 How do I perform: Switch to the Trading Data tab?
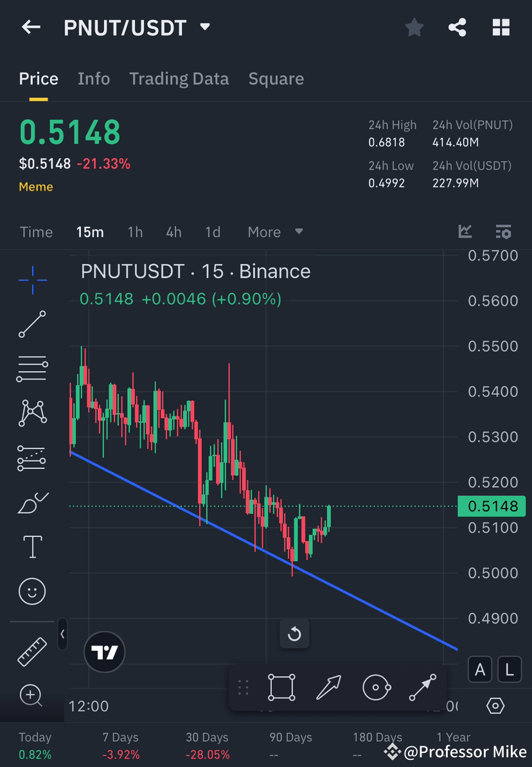pos(179,78)
